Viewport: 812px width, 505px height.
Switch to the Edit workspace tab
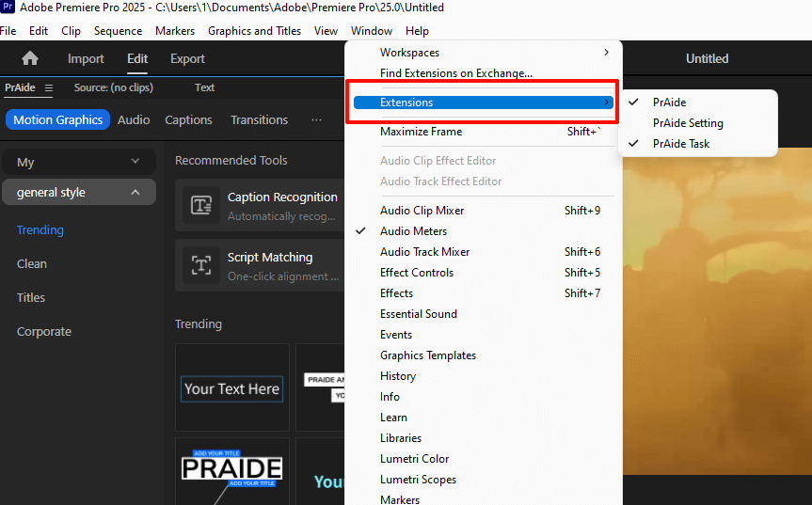[x=137, y=58]
